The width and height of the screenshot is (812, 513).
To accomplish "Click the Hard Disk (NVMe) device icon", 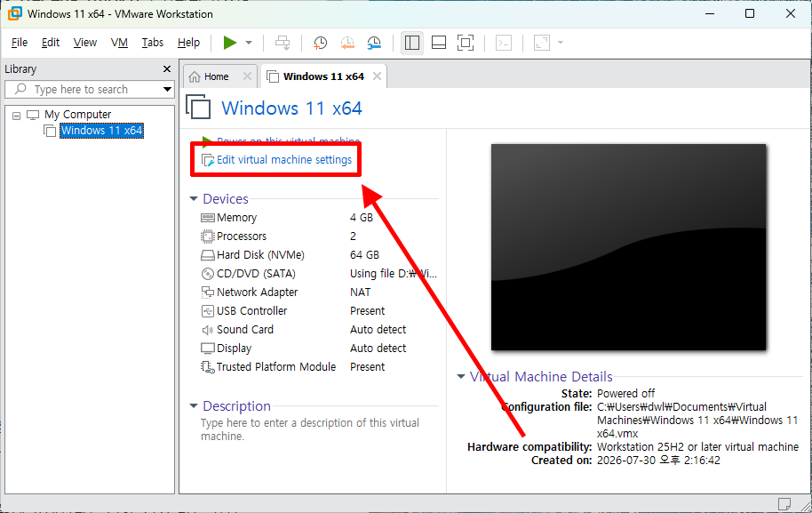I will click(x=208, y=255).
